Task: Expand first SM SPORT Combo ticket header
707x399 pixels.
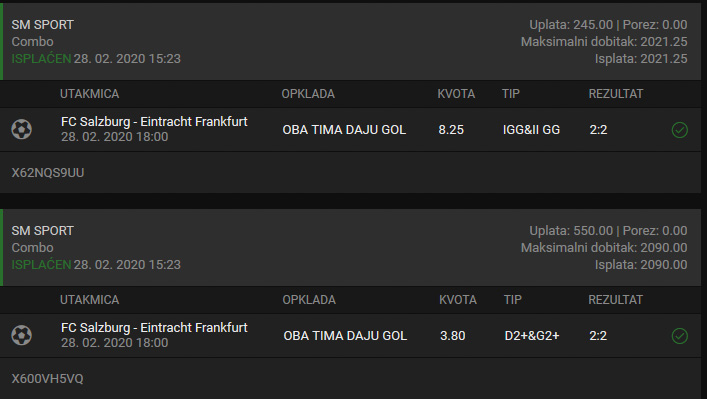Action: [x=350, y=41]
